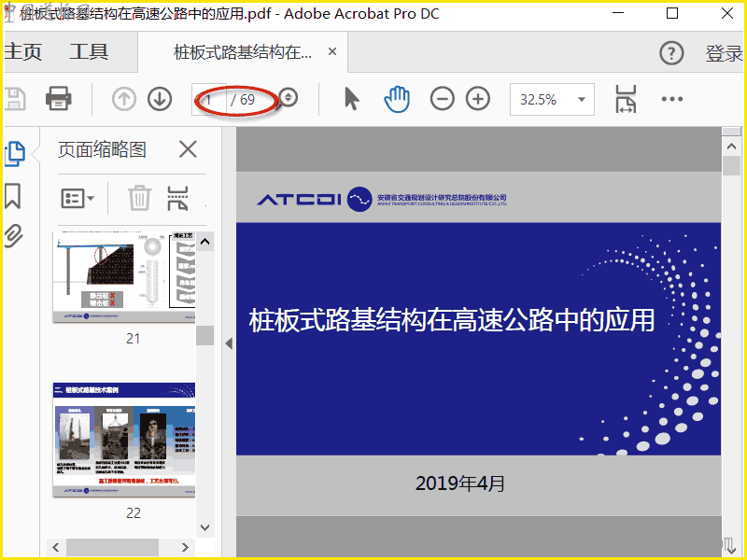Go to previous page arrow

[124, 99]
